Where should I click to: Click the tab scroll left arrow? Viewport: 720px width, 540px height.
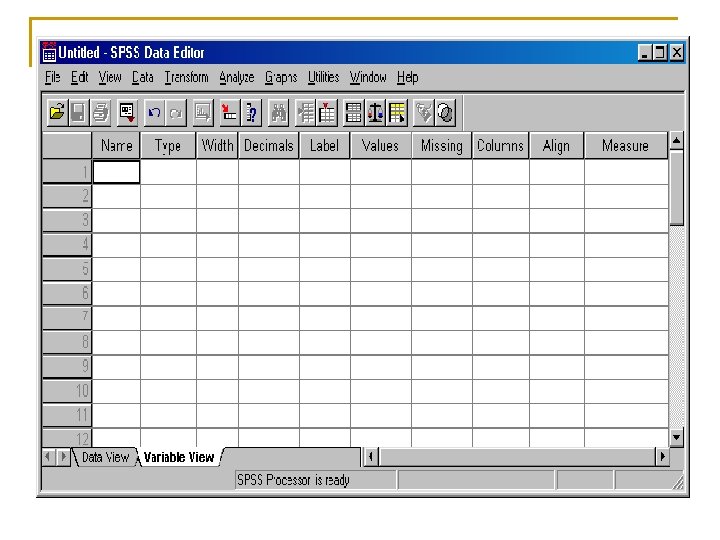pyautogui.click(x=48, y=457)
